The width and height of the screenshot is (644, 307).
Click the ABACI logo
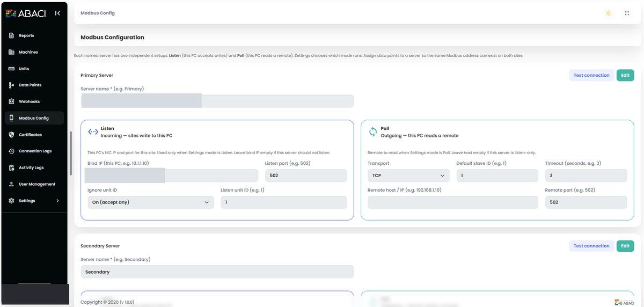click(x=26, y=13)
